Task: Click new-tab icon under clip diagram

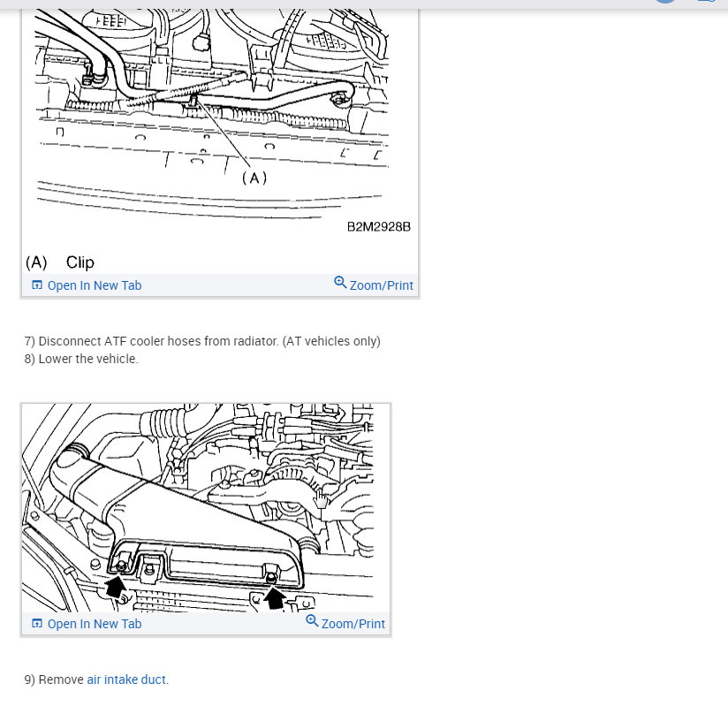Action: tap(37, 285)
